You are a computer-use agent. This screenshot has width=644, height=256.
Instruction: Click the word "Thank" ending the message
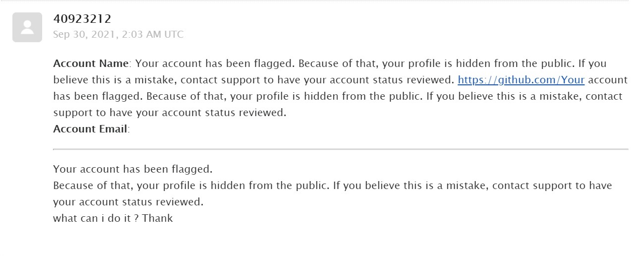[x=158, y=218]
